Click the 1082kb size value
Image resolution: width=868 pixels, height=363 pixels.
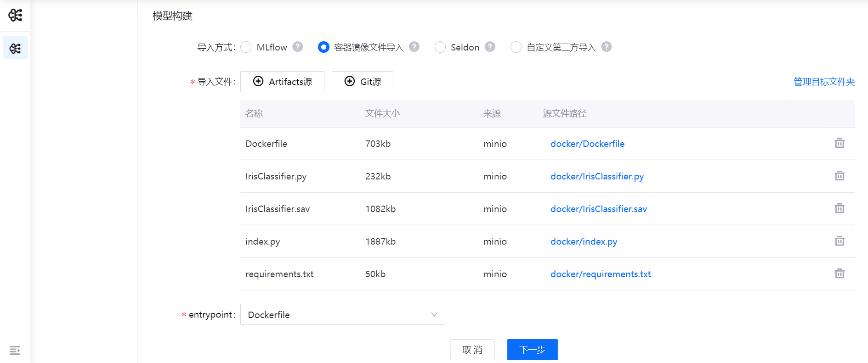tap(380, 209)
